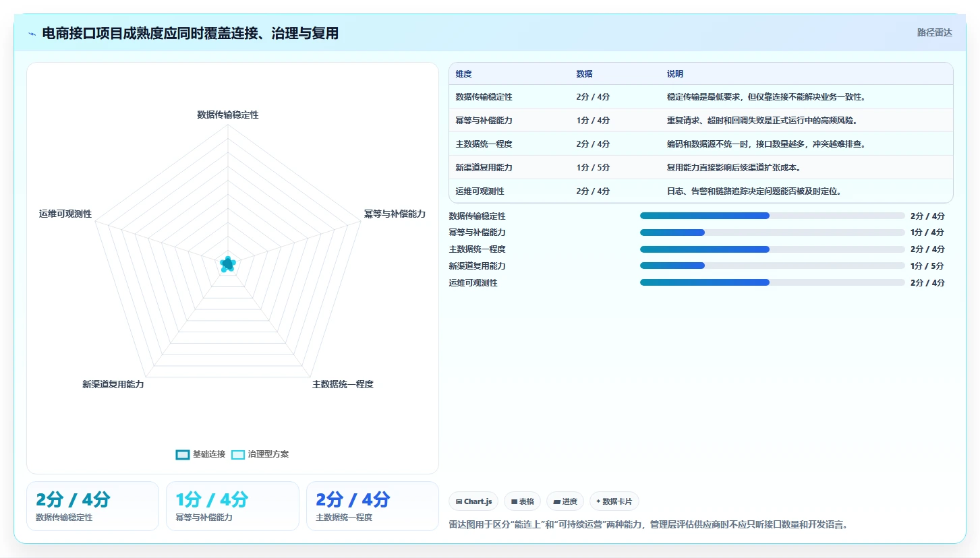Screen dimensions: 980x558
Task: Click the radar axis label 主数据统一程度
Action: tap(343, 384)
